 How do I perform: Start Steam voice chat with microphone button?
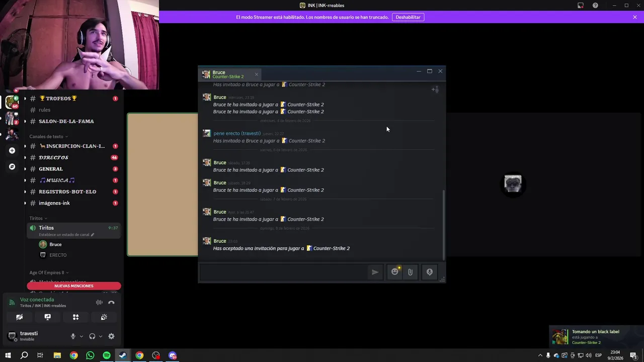coord(430,272)
